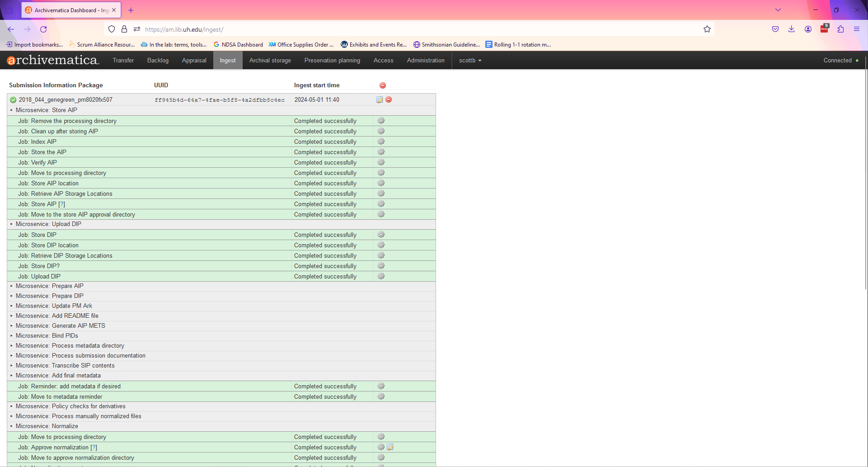Screen dimensions: 868x467
Task: Open the scottb user dropdown
Action: pos(470,60)
